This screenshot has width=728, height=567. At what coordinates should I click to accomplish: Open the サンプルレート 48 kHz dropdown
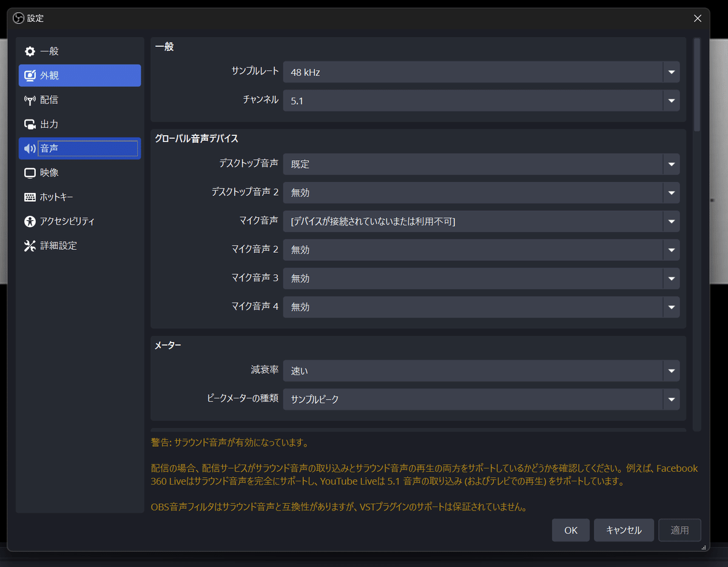(481, 72)
